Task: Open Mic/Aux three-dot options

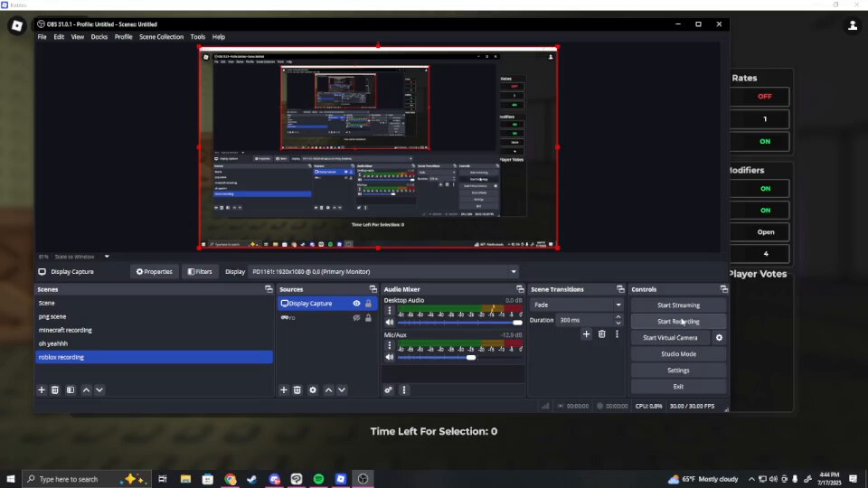Action: tap(389, 345)
